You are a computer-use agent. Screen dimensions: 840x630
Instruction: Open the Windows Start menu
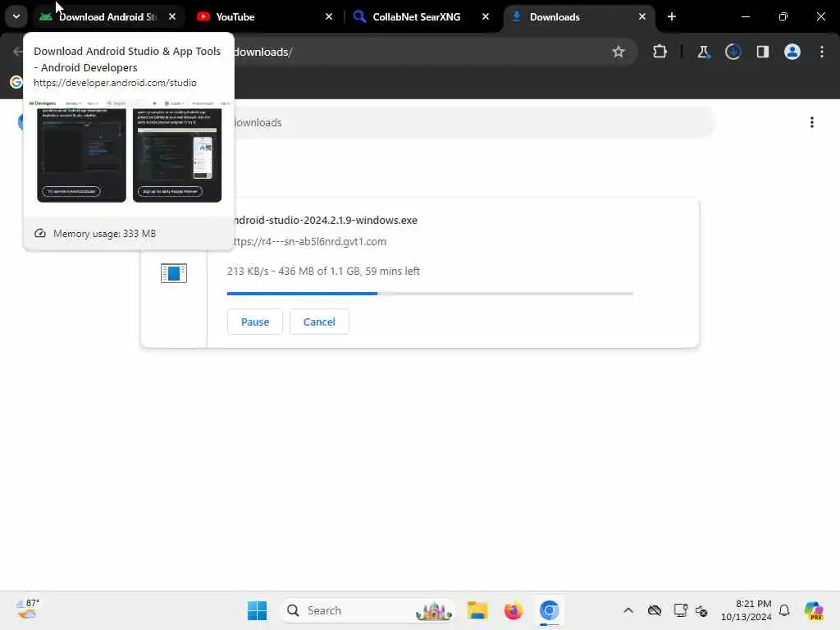257,610
